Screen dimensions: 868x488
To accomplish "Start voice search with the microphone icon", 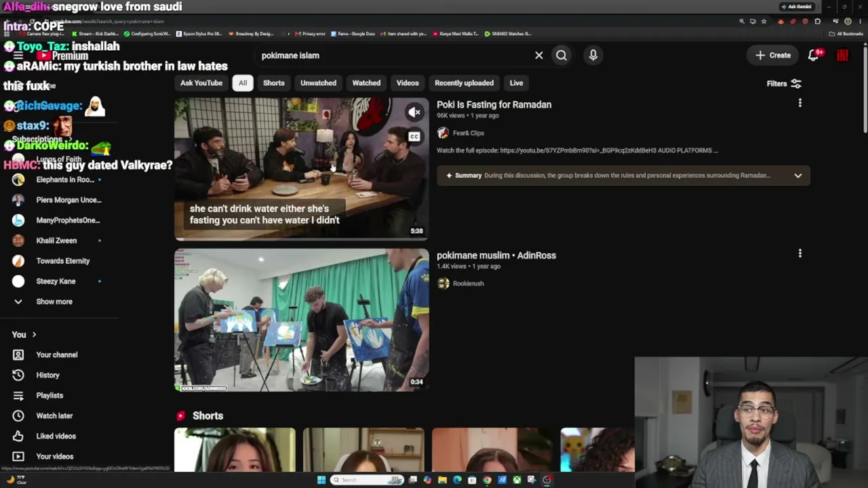I will click(x=593, y=56).
